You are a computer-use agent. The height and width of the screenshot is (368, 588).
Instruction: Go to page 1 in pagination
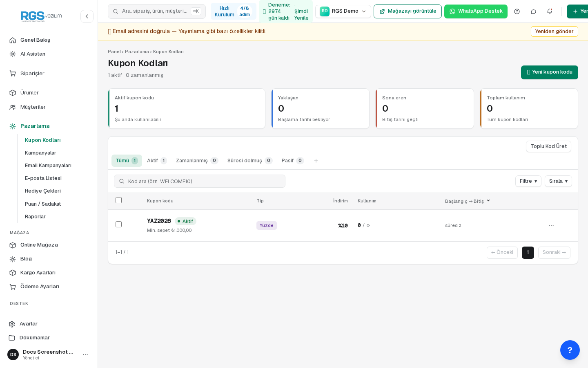pyautogui.click(x=528, y=253)
